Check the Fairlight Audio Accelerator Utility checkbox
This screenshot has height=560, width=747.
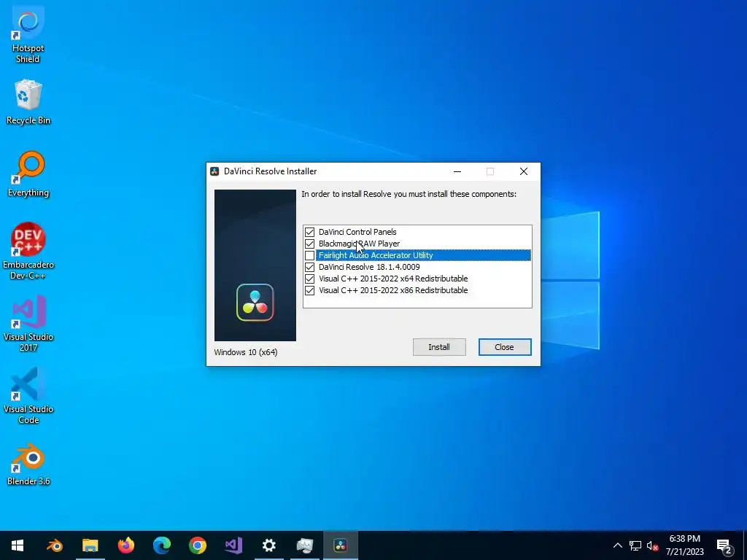[309, 255]
